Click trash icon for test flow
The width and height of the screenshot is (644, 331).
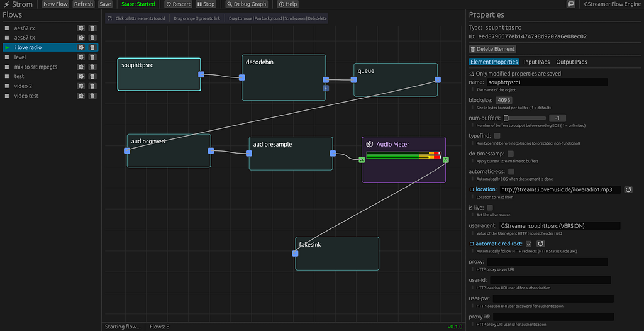[92, 76]
